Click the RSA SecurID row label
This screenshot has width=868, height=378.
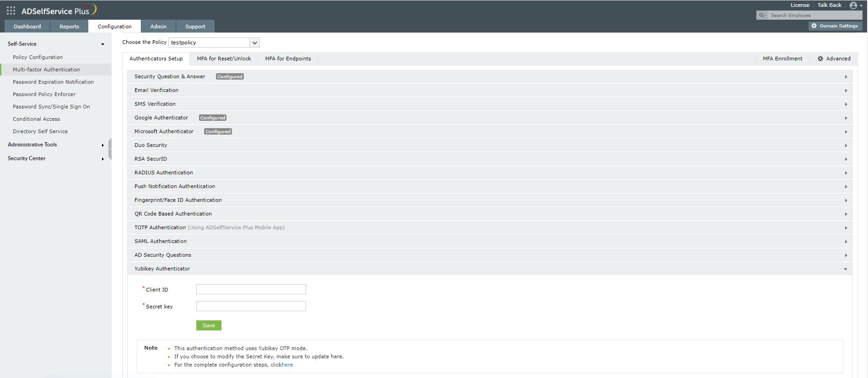coord(151,159)
